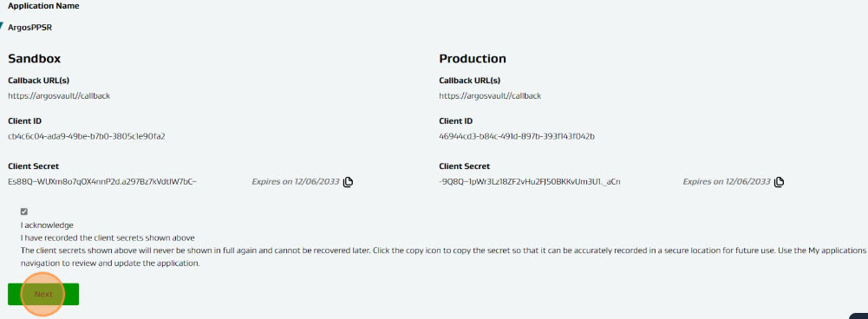Click the Production section heading
Image resolution: width=868 pixels, height=319 pixels.
pos(473,59)
